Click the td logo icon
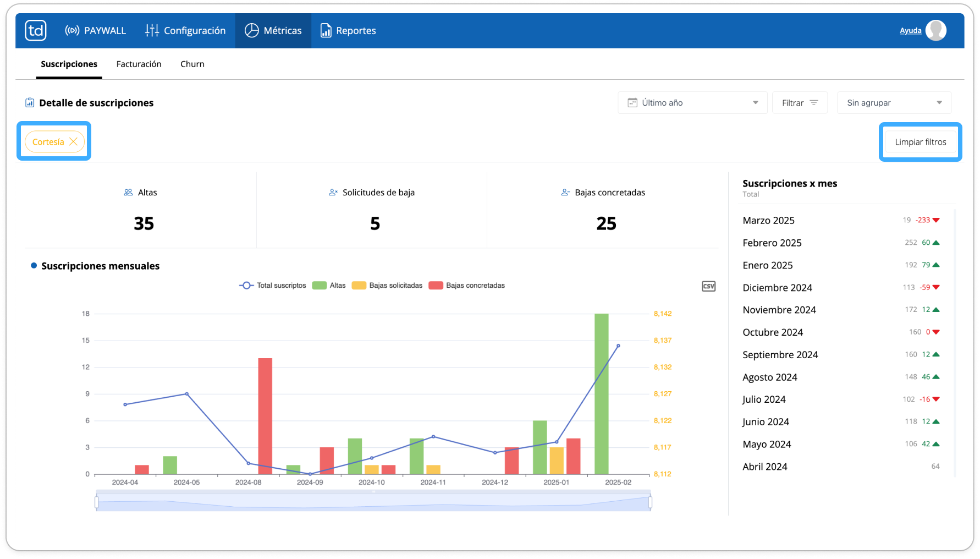This screenshot has width=980, height=559. (36, 30)
